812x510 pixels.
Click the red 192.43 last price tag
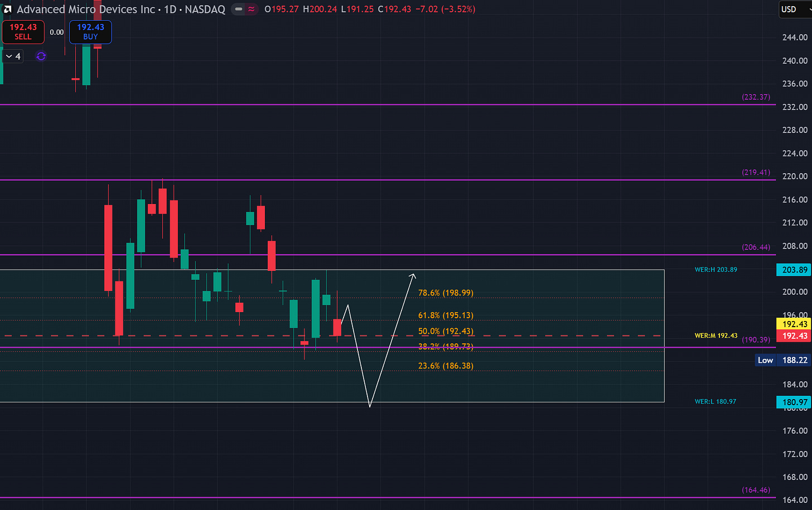pos(794,336)
